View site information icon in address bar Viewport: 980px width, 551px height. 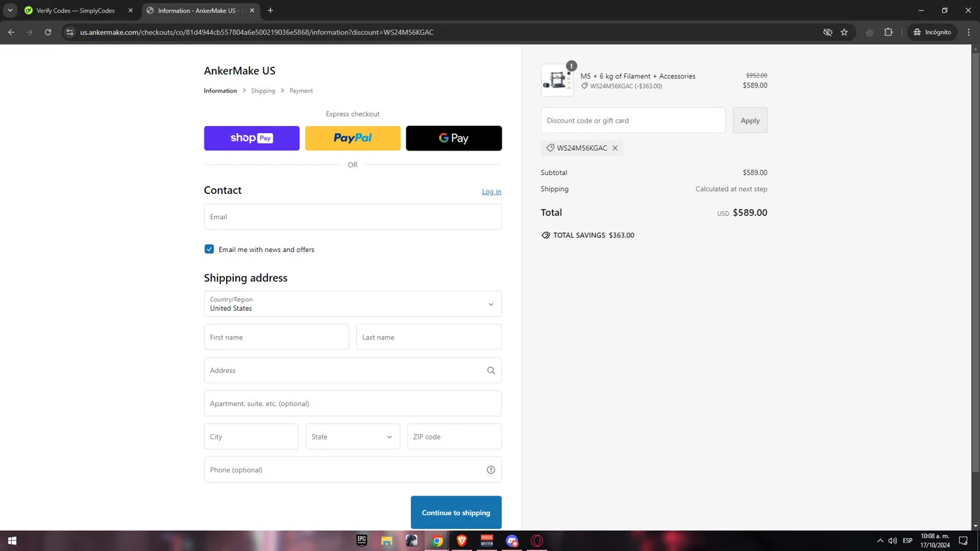coord(70,32)
